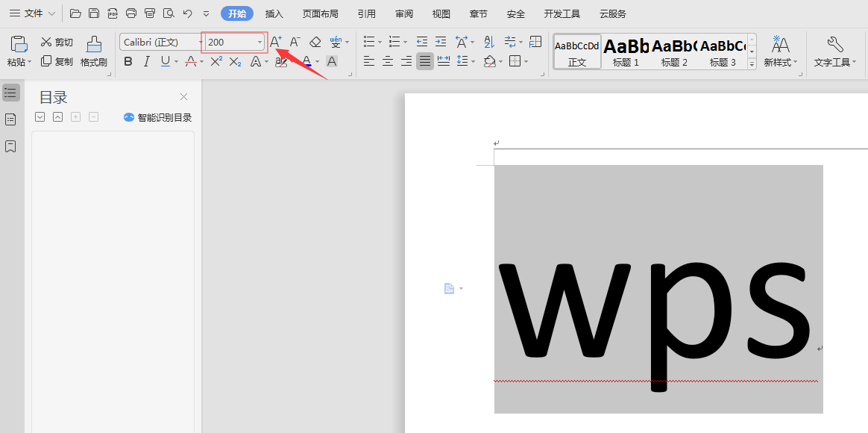This screenshot has height=433, width=868.
Task: Open 文字工具 menu
Action: coord(834,52)
